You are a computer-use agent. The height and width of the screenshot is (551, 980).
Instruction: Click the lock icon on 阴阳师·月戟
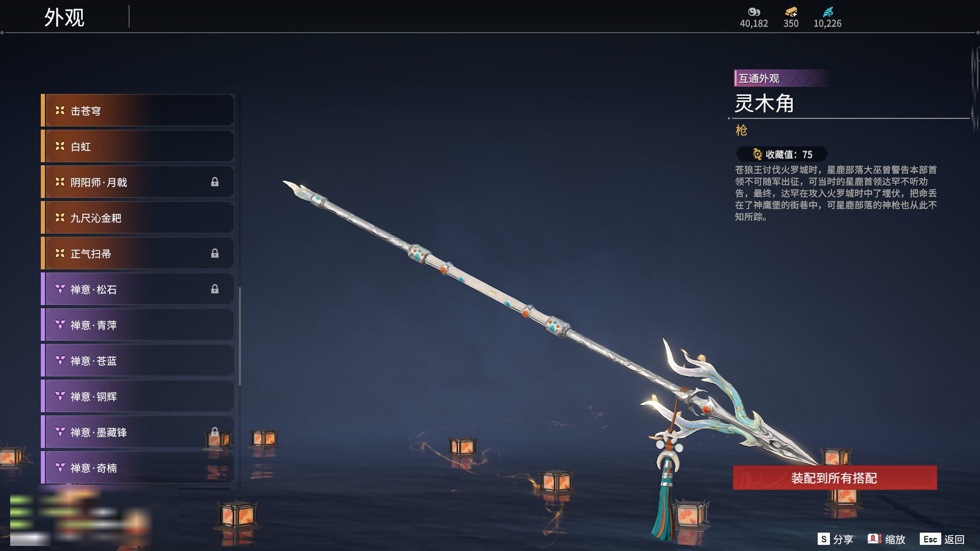[x=215, y=182]
